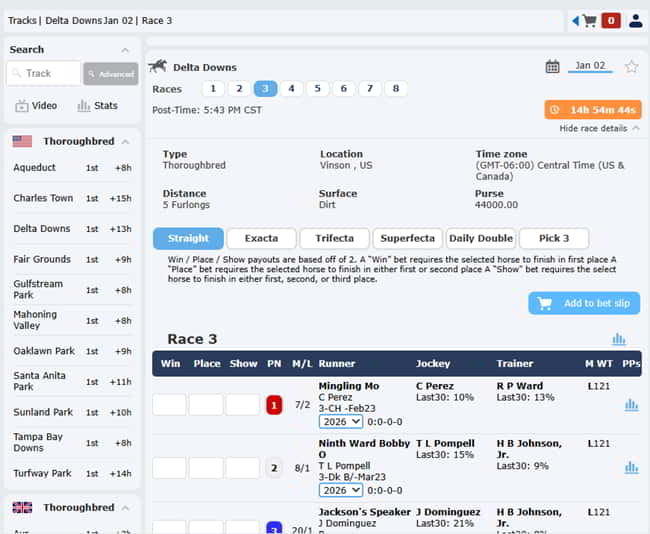650x534 pixels.
Task: Click the bet slip counter badge
Action: click(x=611, y=20)
